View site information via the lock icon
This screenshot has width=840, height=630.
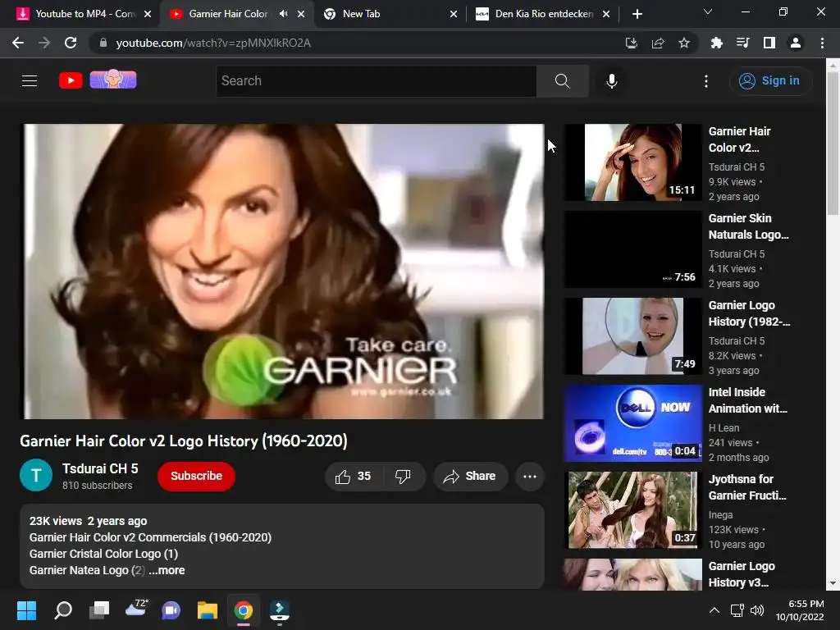click(x=103, y=43)
